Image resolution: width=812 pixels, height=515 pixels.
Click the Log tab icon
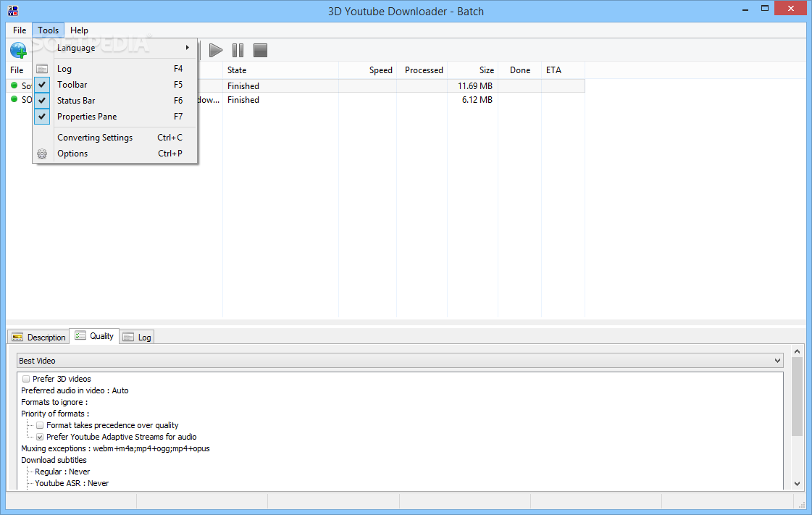pos(128,337)
